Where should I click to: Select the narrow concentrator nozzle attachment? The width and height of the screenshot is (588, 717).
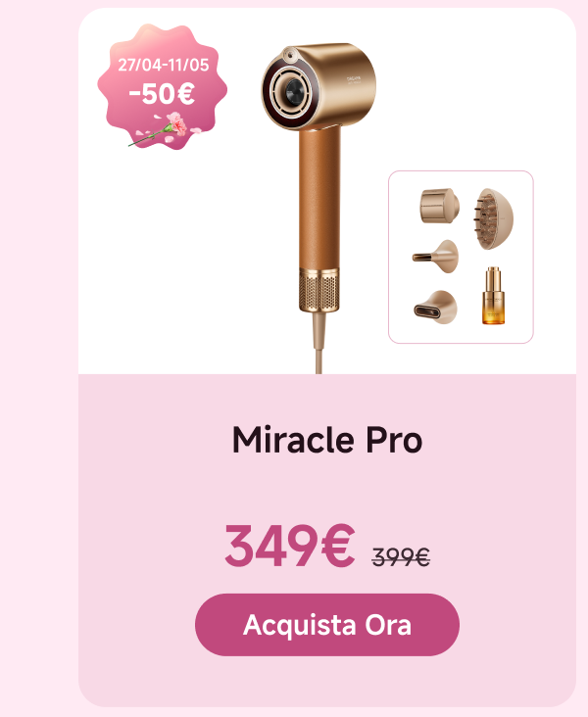coord(436,256)
